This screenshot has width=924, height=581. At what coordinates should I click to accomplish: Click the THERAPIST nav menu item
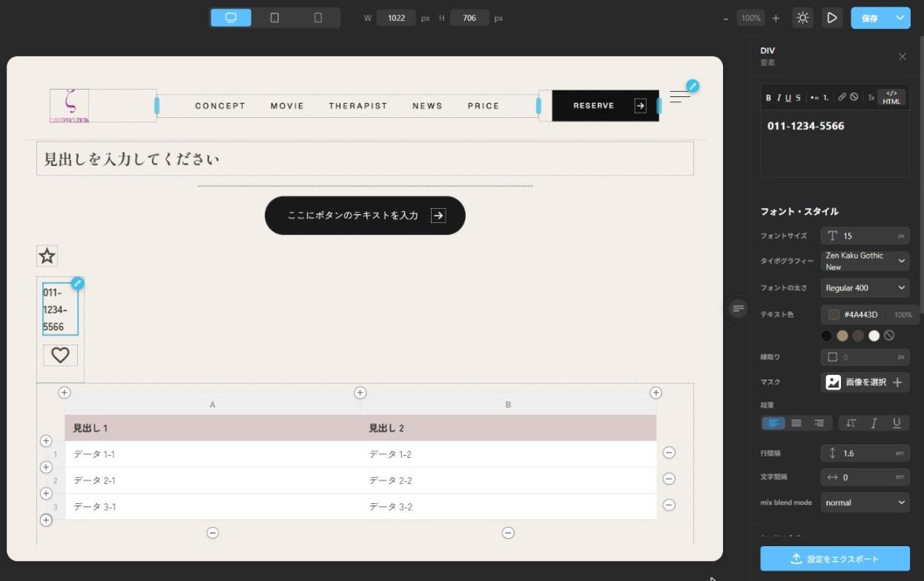[x=358, y=106]
